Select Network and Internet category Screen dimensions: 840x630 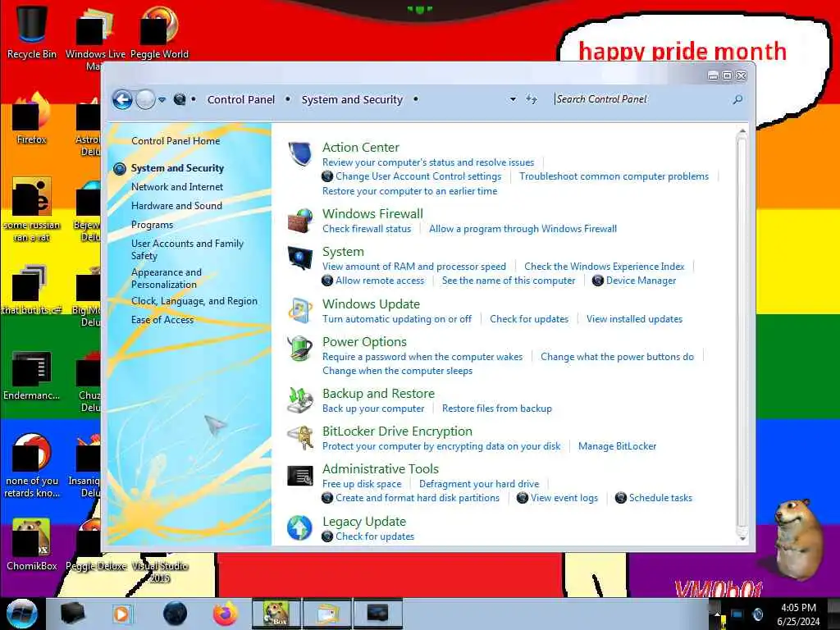(177, 187)
